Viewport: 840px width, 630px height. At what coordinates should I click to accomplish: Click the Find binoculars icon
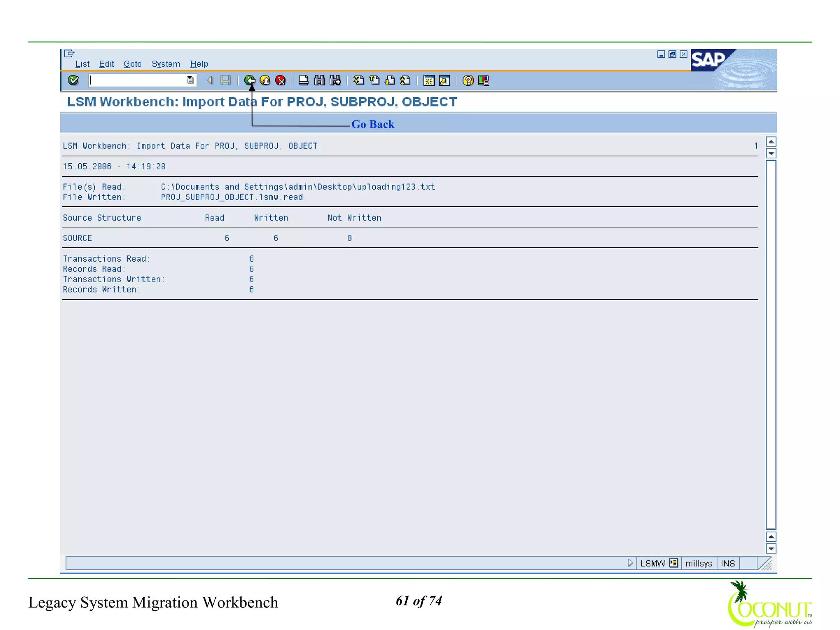319,80
